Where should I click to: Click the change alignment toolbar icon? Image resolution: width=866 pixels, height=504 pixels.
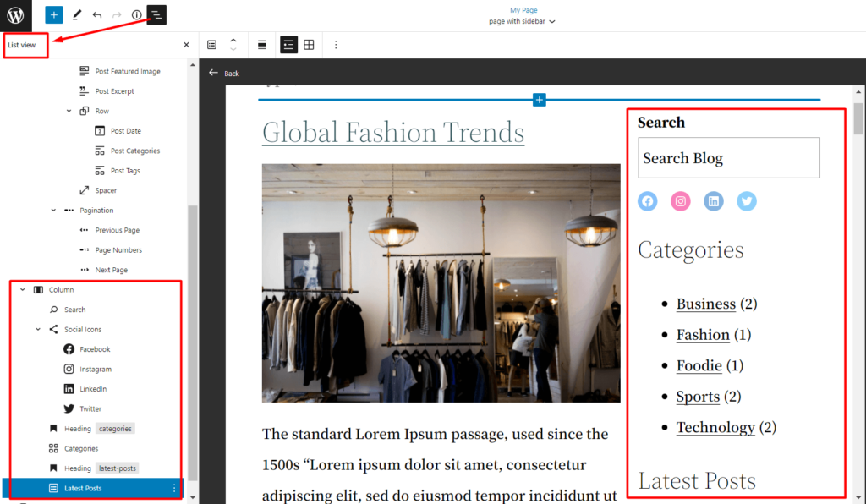[262, 45]
